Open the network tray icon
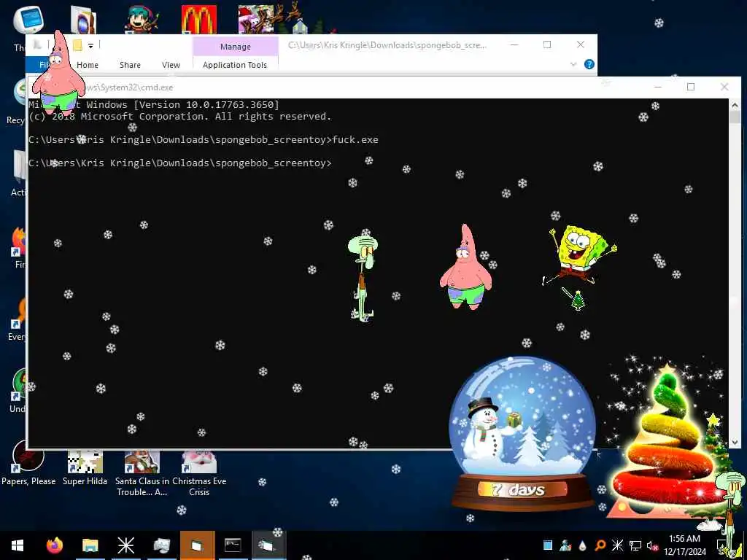This screenshot has width=747, height=560. click(x=635, y=545)
